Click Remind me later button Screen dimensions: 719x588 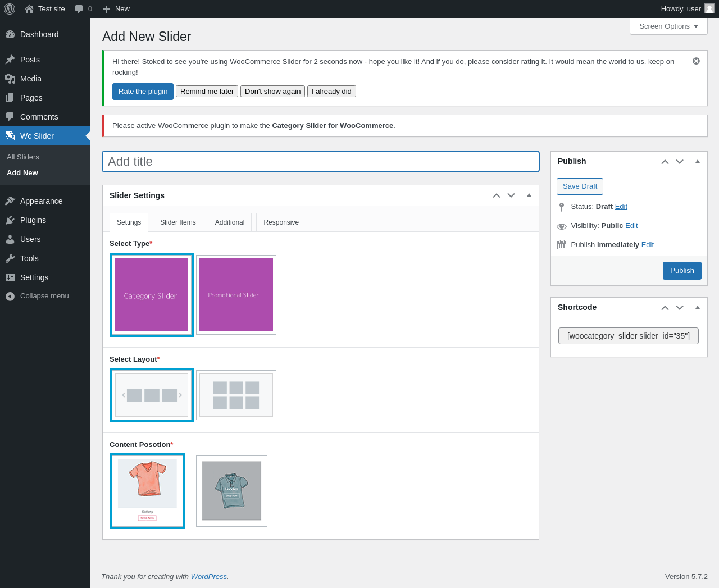click(x=207, y=92)
